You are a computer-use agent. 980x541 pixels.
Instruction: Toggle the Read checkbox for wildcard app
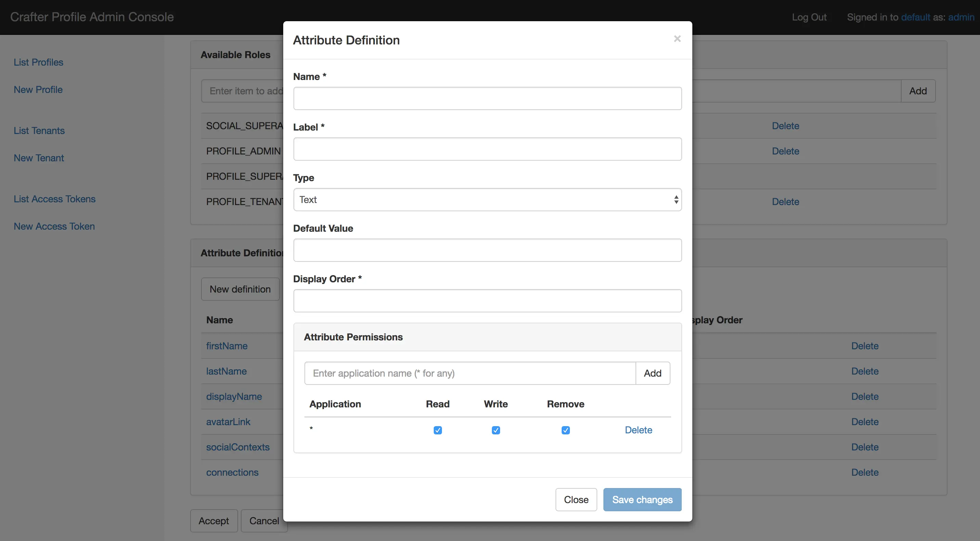[438, 429]
